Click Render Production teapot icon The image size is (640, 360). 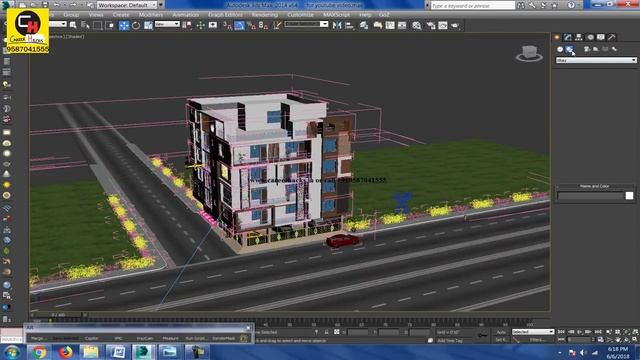[x=455, y=25]
